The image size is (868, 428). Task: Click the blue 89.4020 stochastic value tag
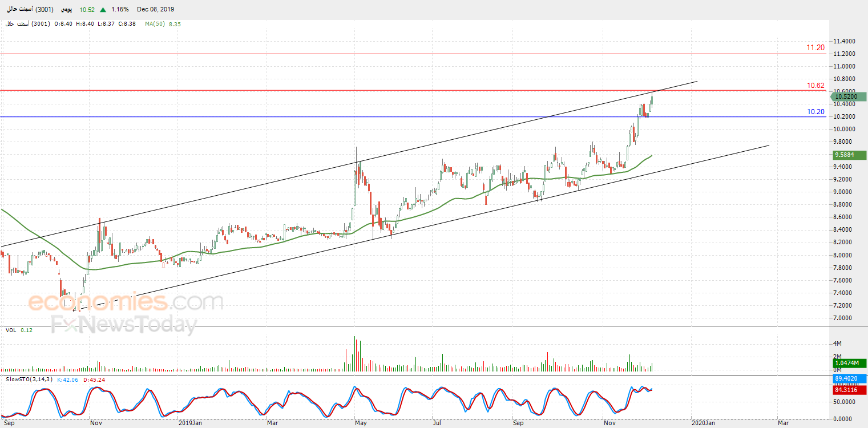[849, 378]
